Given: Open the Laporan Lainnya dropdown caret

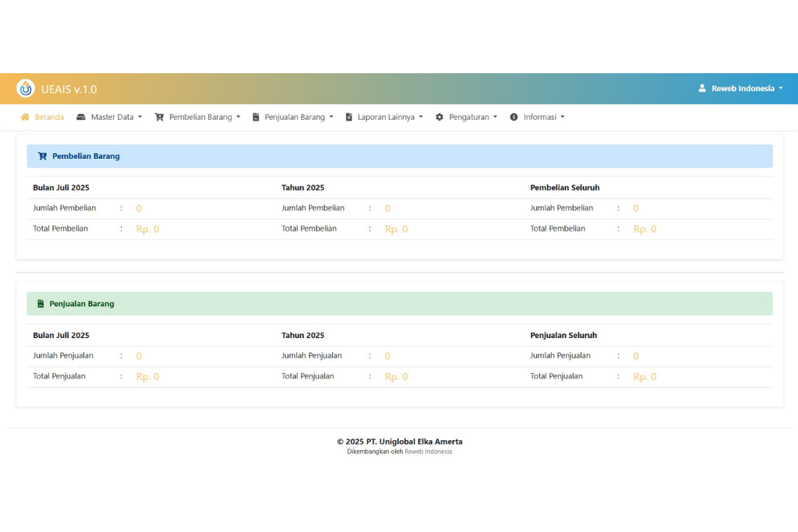Looking at the screenshot, I should tap(421, 118).
